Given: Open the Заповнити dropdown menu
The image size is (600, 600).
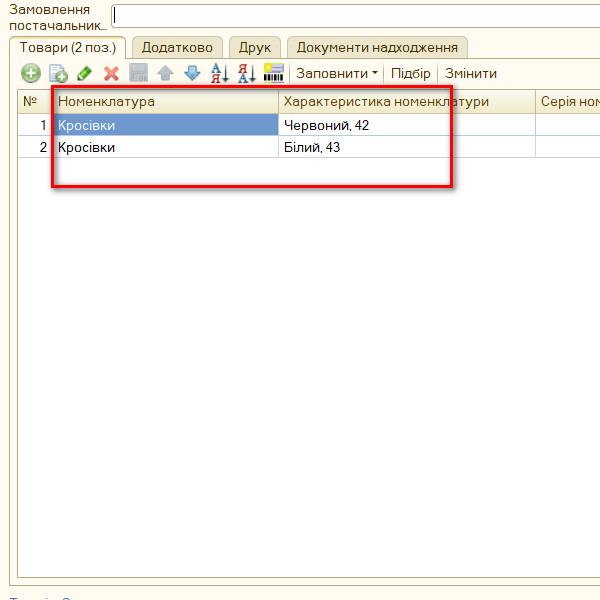Looking at the screenshot, I should coord(337,73).
